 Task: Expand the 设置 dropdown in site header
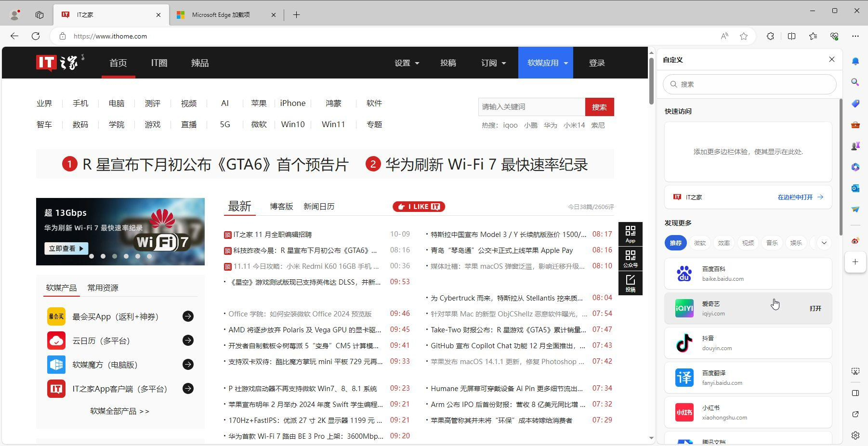(407, 63)
